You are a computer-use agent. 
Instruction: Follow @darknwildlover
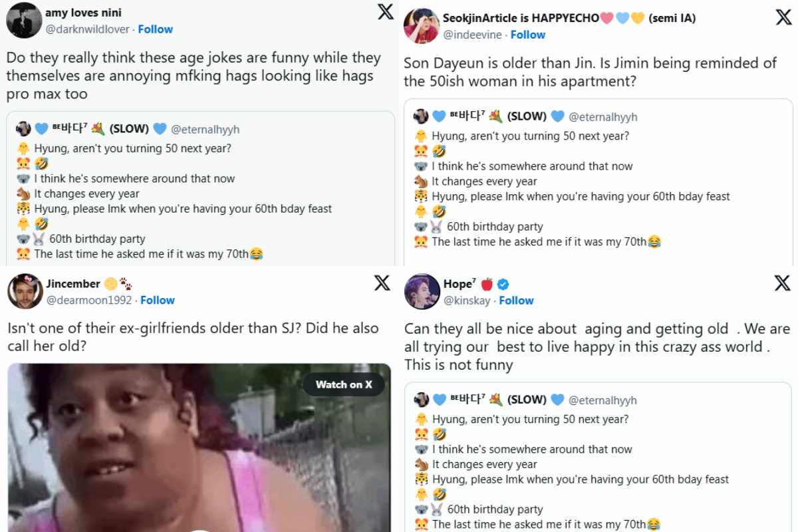click(156, 29)
